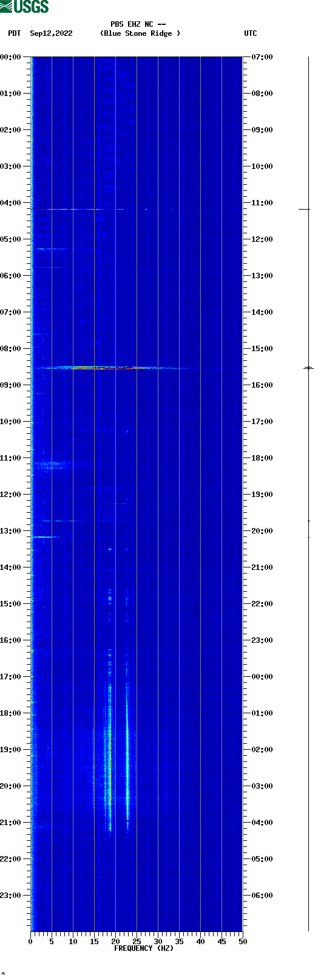Click the seismogram spike near 15:30 UTC in the side trace
335x980 pixels.
[x=308, y=368]
